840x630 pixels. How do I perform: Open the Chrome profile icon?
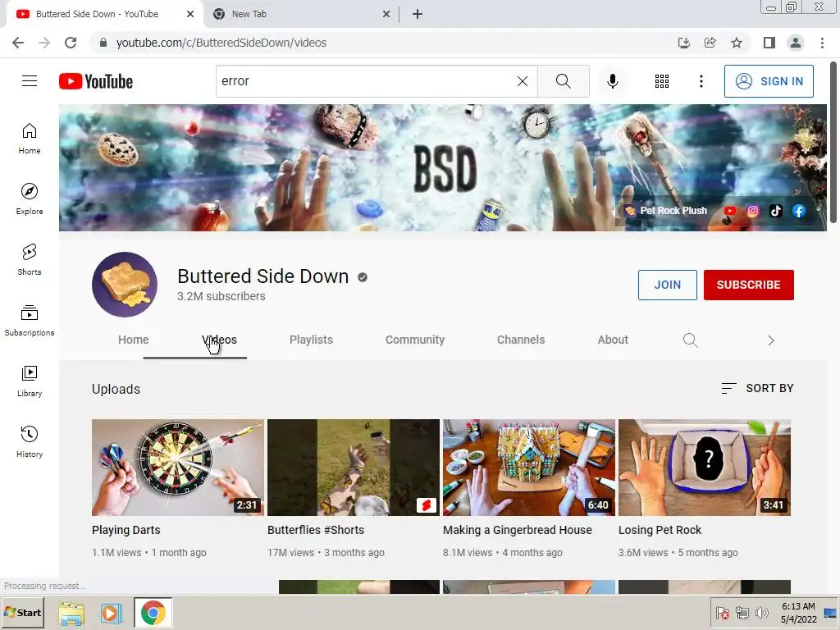point(796,43)
